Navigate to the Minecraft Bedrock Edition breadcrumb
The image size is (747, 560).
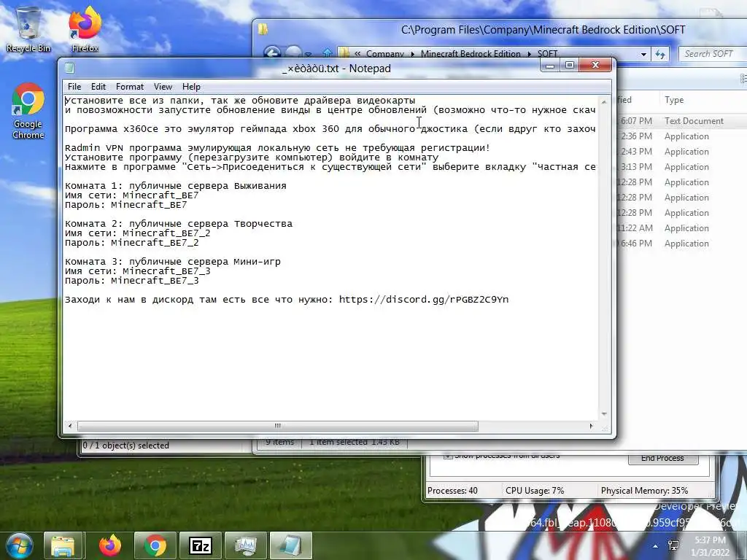(x=471, y=54)
